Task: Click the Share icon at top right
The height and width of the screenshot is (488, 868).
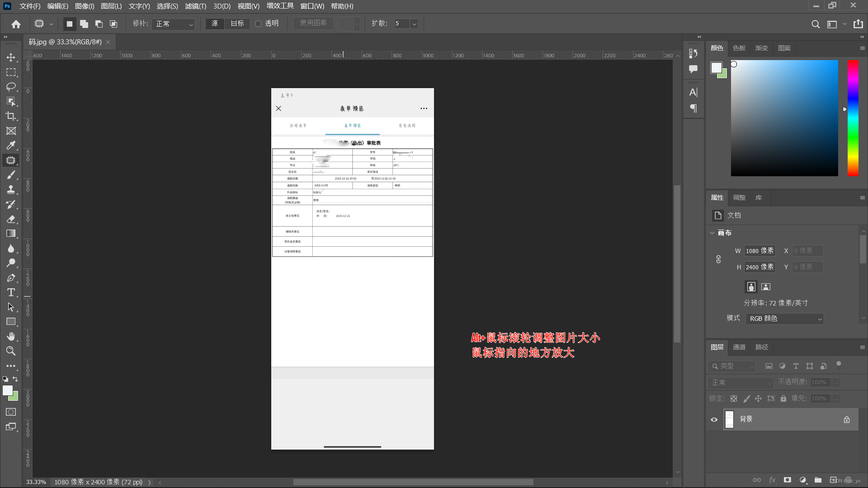Action: [x=858, y=24]
